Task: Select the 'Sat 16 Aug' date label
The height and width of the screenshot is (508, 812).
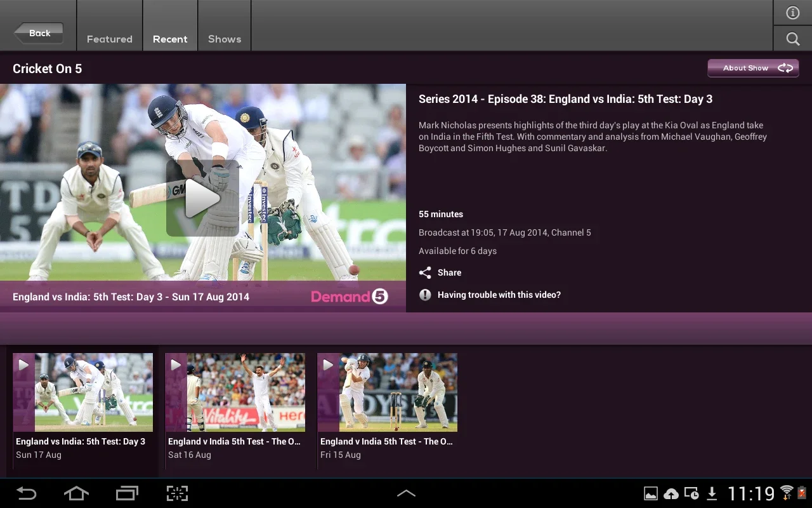Action: pyautogui.click(x=190, y=455)
